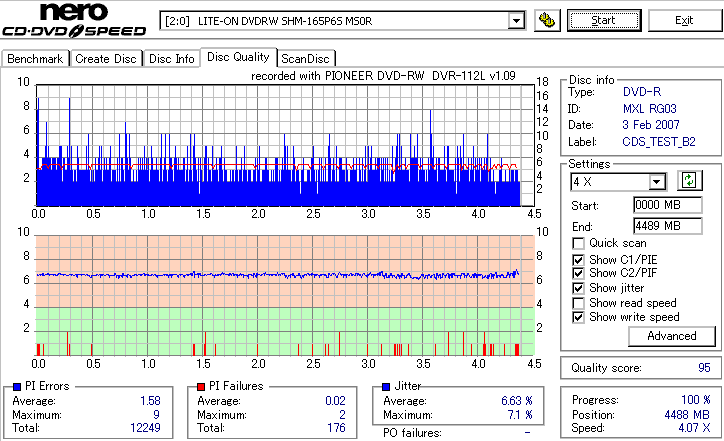Click the End position 4489 MB field

click(668, 226)
